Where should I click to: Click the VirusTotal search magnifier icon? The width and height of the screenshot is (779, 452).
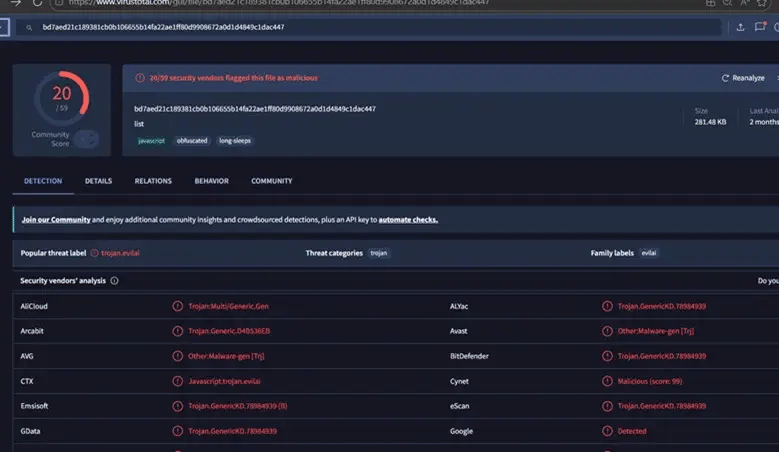tap(29, 28)
